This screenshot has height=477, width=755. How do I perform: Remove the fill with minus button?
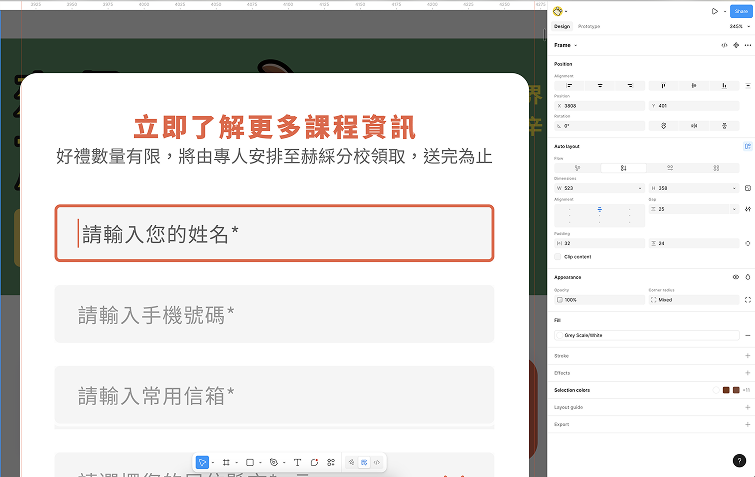point(748,335)
